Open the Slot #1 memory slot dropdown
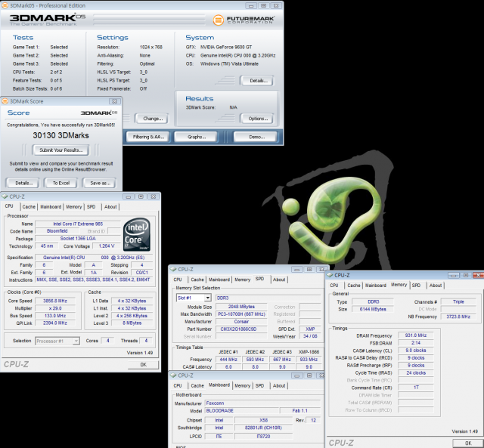 (208, 298)
